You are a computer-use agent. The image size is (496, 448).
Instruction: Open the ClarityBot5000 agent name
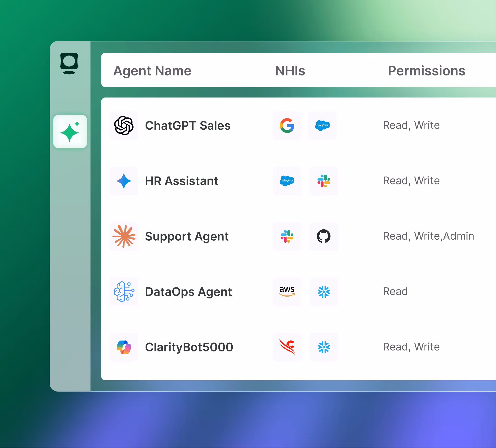tap(189, 347)
